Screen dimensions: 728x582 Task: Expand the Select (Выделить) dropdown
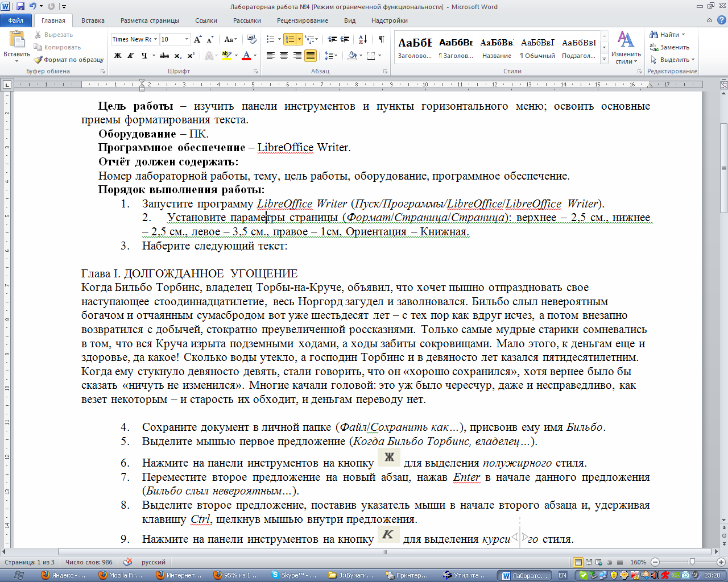693,60
